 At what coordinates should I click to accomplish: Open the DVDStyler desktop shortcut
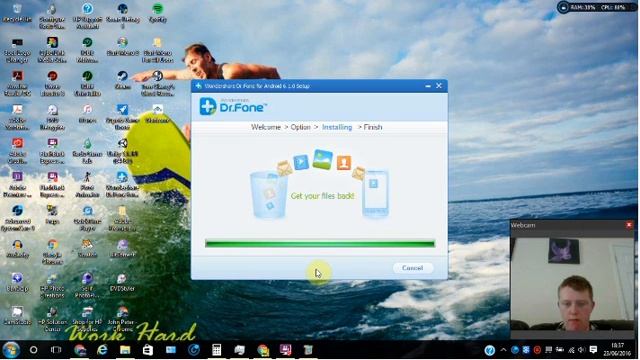(x=122, y=282)
